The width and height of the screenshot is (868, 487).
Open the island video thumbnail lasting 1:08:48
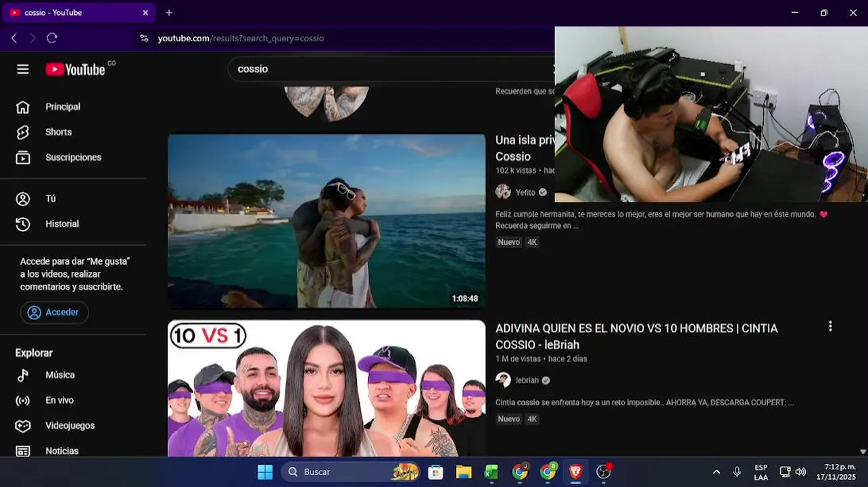(x=327, y=221)
